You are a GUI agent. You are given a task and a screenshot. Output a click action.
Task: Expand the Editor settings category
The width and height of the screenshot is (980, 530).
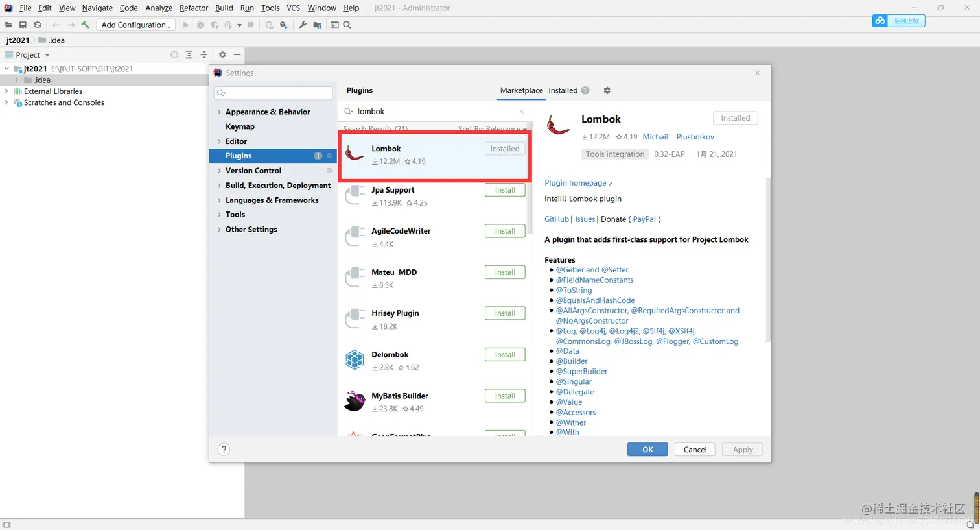pos(219,141)
